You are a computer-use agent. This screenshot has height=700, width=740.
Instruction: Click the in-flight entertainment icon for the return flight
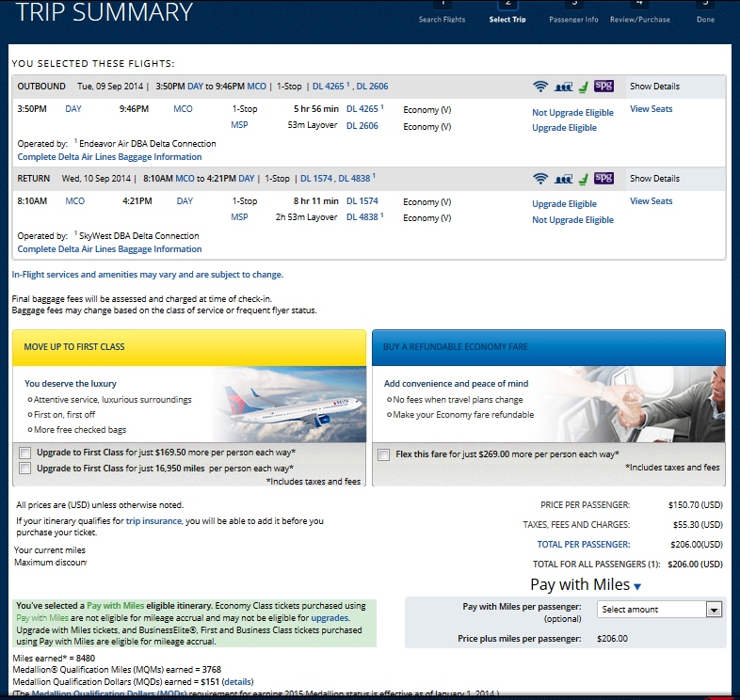(563, 179)
